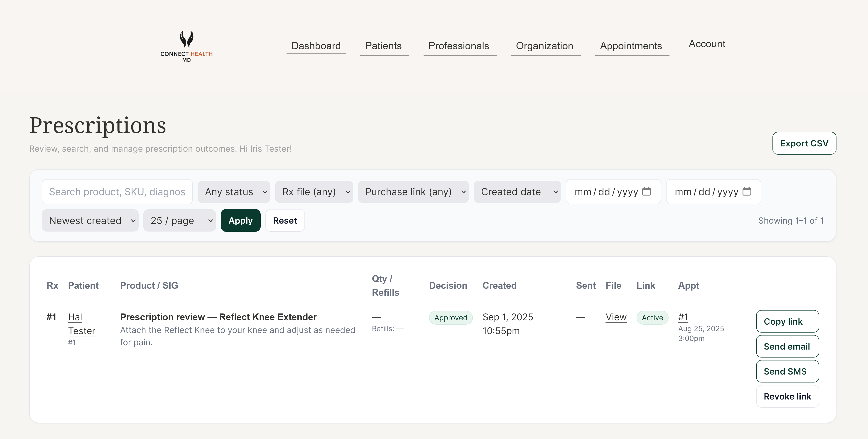Click the product search input field
The width and height of the screenshot is (868, 439).
pos(117,192)
